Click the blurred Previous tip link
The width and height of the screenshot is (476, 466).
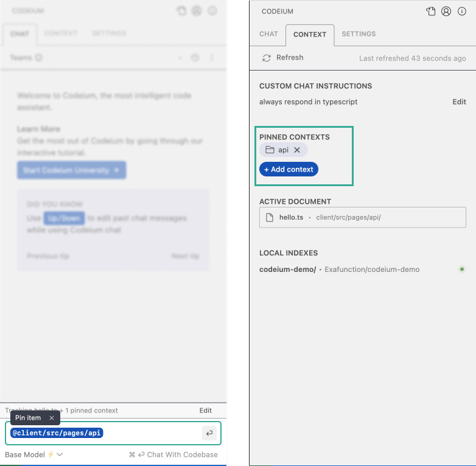(48, 256)
